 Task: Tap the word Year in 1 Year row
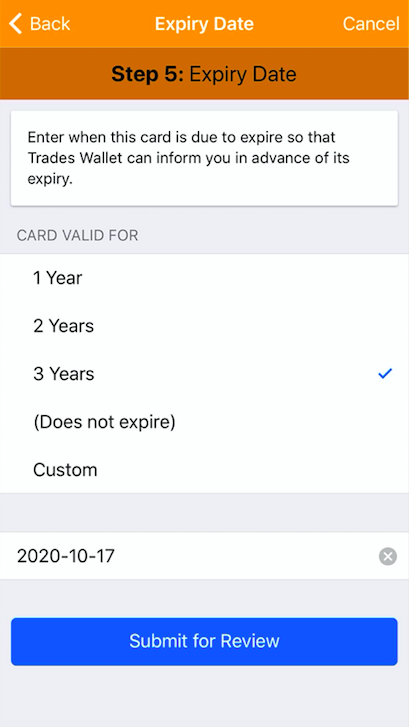coord(64,278)
